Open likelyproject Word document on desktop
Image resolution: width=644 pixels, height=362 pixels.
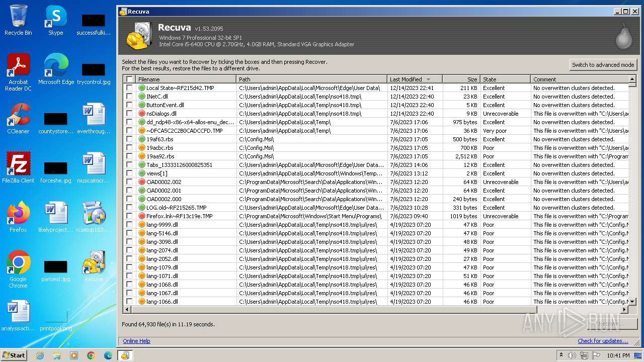coord(56,217)
